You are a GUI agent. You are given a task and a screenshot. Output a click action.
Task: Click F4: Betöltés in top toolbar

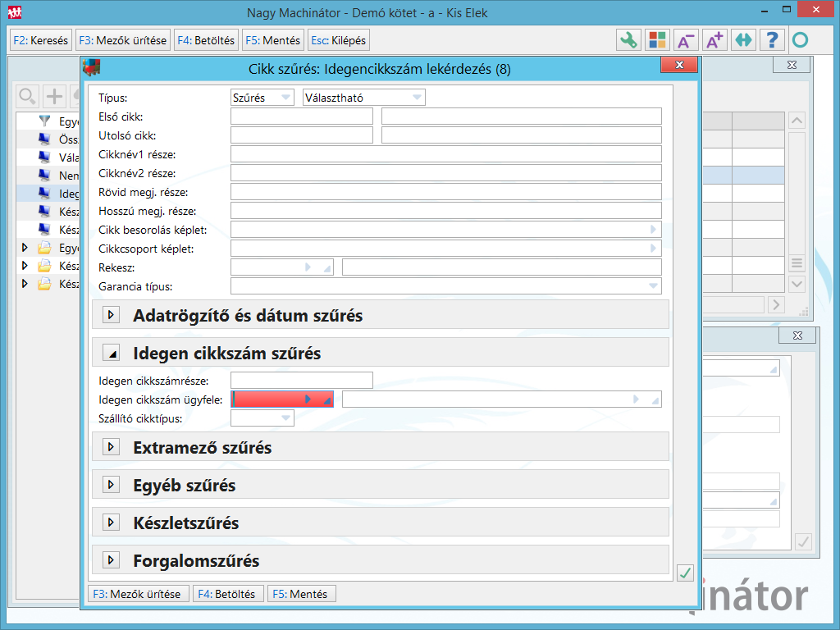click(206, 40)
